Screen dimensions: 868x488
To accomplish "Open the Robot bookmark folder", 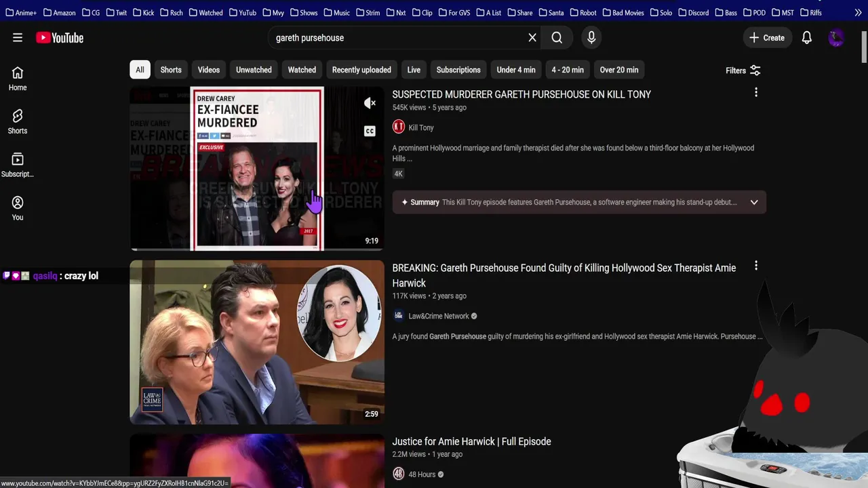I will point(583,12).
